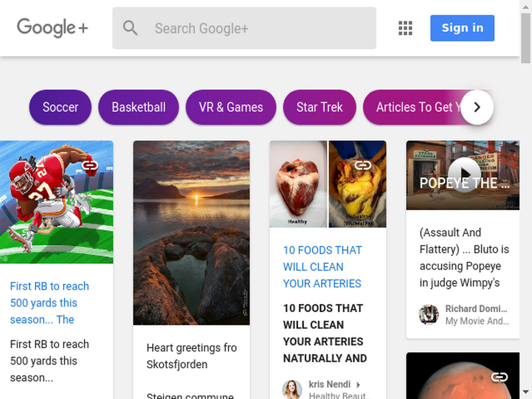Open kris Nendi profile avatar

point(292,390)
